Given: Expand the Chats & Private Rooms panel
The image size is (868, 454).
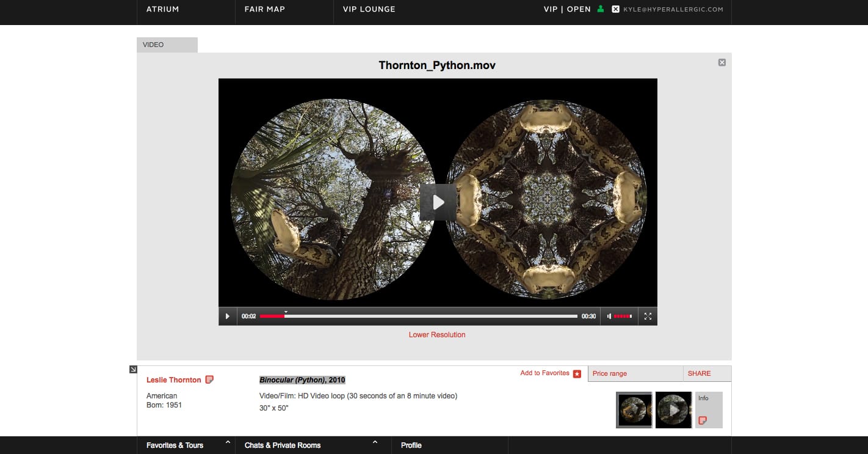Looking at the screenshot, I should 375,442.
